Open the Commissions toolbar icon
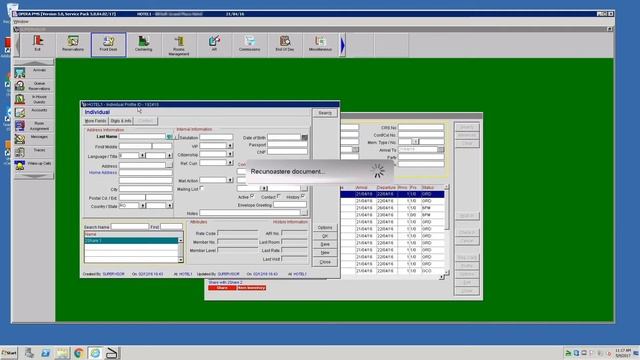The height and width of the screenshot is (360, 640). pos(249,44)
